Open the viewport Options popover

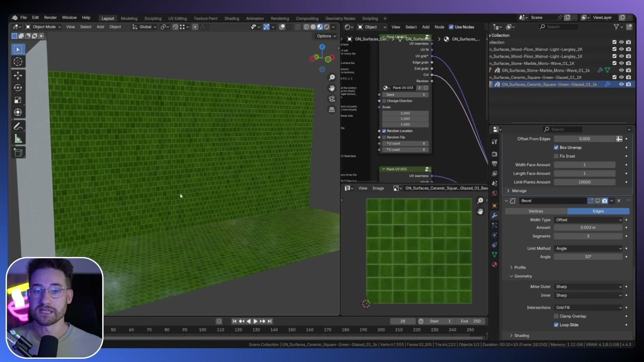(x=326, y=36)
